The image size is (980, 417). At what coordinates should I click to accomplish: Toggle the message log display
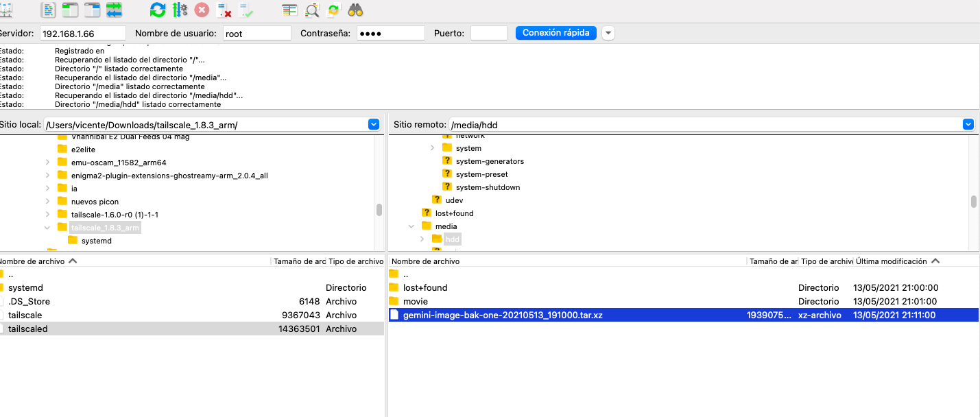point(48,10)
